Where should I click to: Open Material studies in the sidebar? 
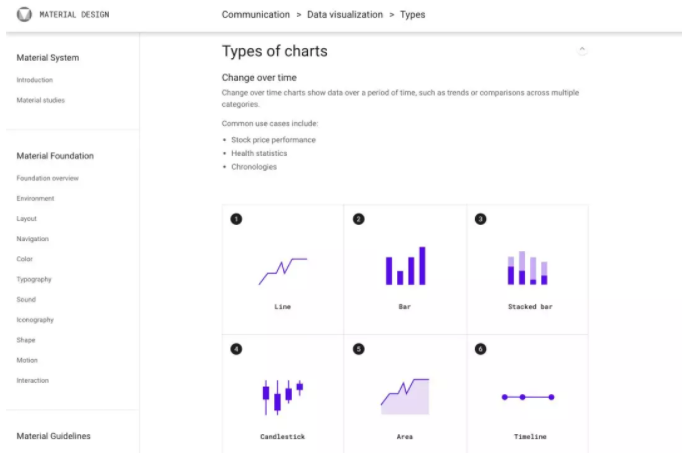point(40,100)
